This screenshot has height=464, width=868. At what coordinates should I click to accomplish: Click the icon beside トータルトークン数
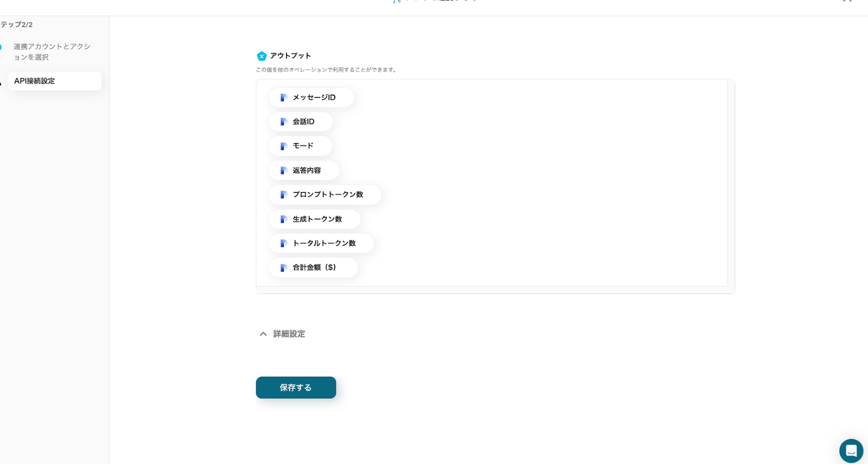tap(283, 243)
